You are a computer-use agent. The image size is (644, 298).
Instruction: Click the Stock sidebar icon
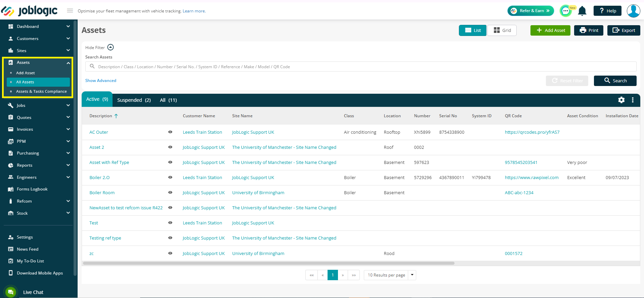tap(11, 213)
